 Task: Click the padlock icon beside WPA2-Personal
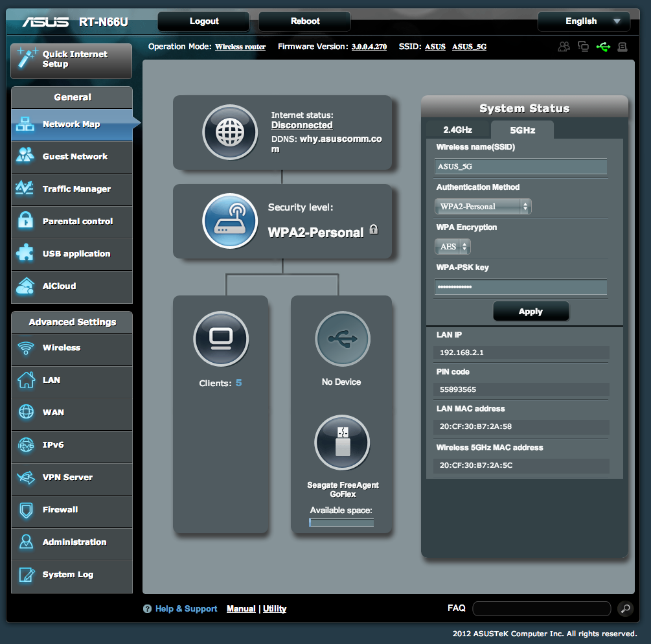click(374, 229)
